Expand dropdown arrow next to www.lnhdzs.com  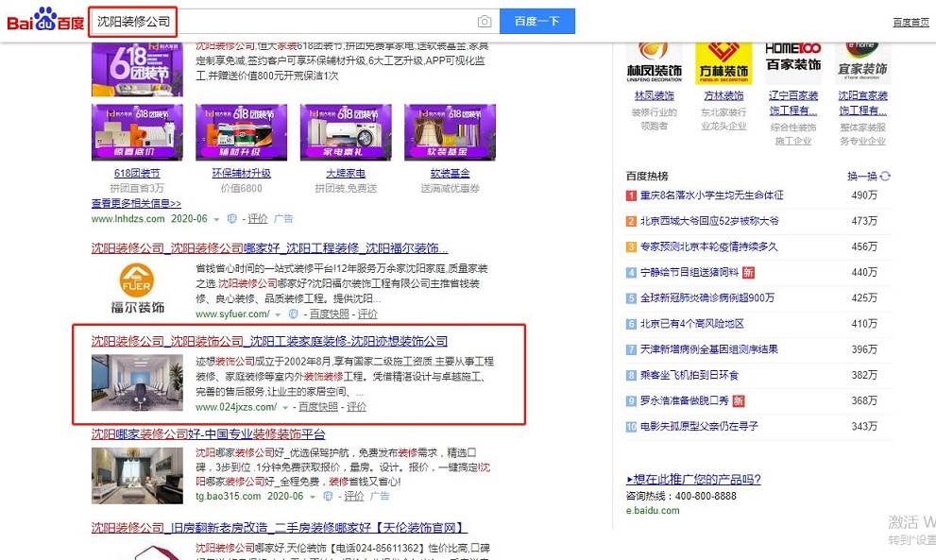[216, 220]
